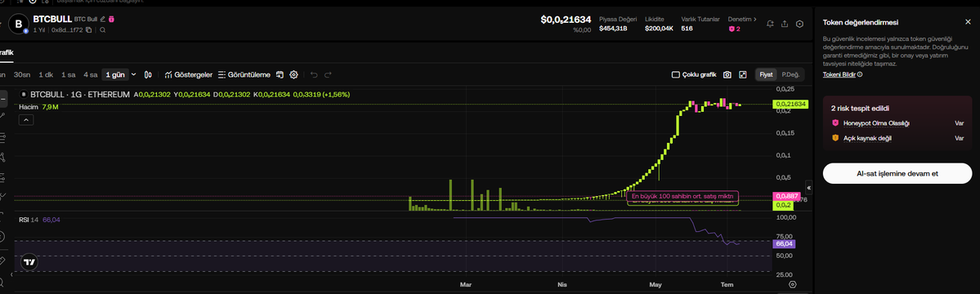This screenshot has height=294, width=980.
Task: Click the En büyük 100 sahibin ort. satış label
Action: click(x=682, y=196)
